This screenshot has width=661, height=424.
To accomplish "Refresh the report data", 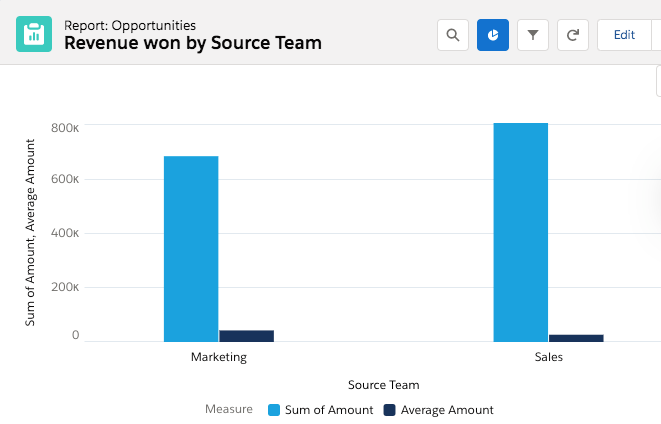I will 573,35.
